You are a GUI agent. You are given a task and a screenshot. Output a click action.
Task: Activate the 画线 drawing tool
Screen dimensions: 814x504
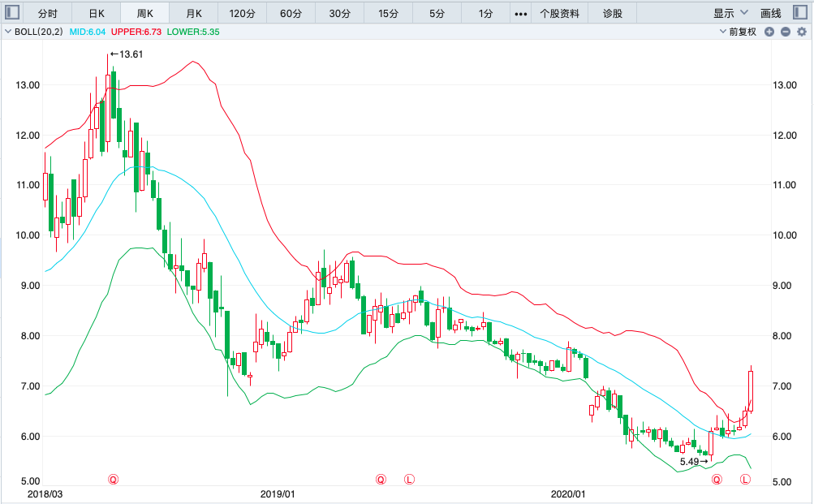tap(770, 13)
